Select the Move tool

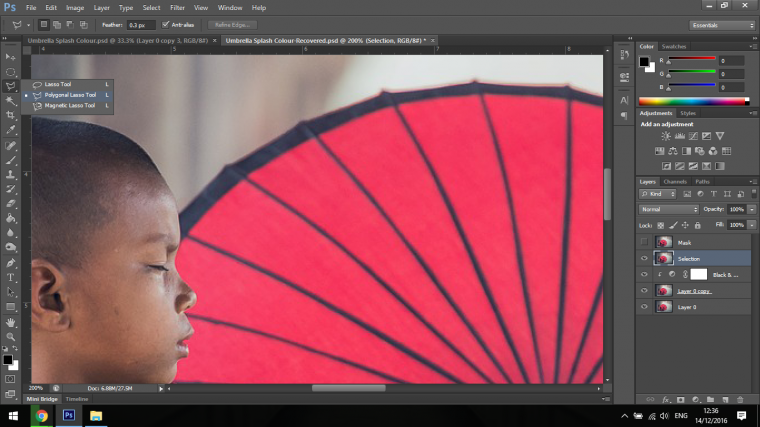click(11, 57)
